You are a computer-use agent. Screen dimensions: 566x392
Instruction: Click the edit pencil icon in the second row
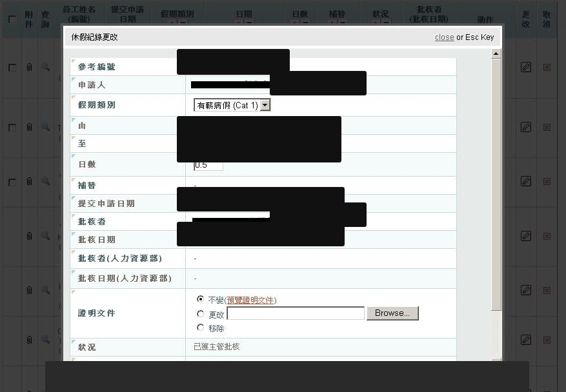[x=526, y=127]
